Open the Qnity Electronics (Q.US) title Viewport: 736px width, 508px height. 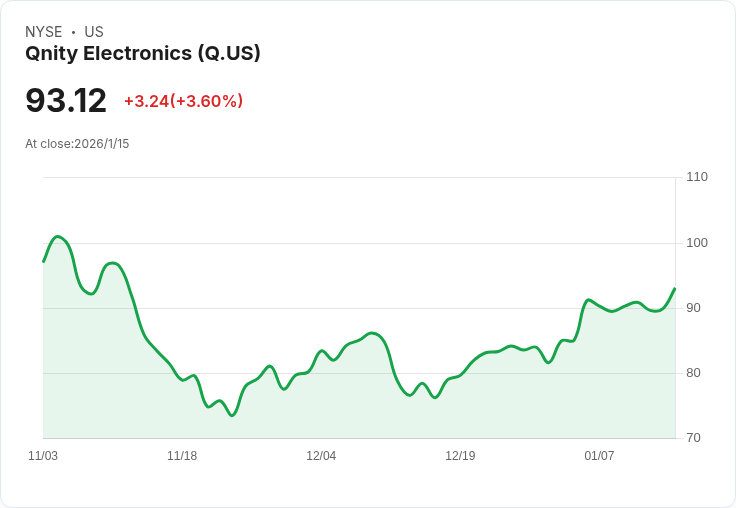(x=143, y=53)
